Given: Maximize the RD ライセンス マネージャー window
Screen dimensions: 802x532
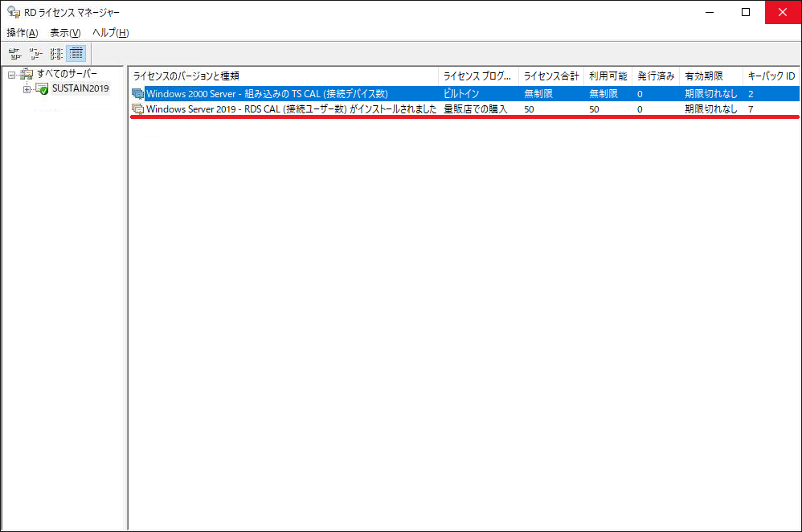Looking at the screenshot, I should (746, 12).
